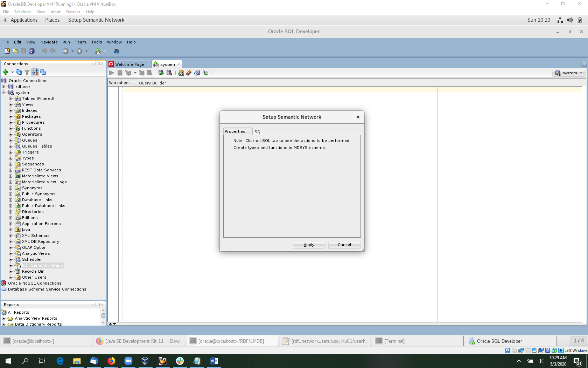Refresh the Connections list
Viewport: 588px width, 368px height.
click(x=19, y=72)
